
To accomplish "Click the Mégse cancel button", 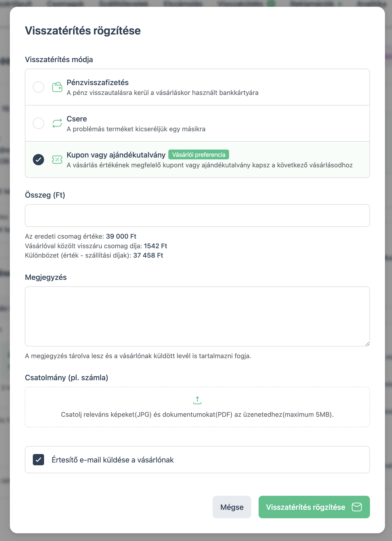I will pos(232,507).
